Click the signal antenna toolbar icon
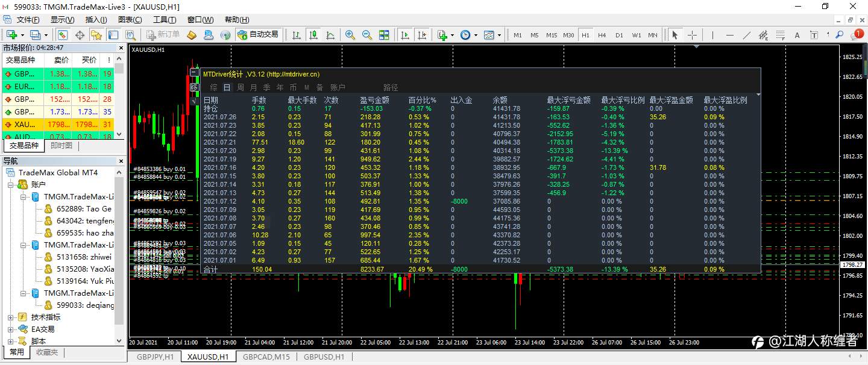The width and height of the screenshot is (868, 365). coord(225,35)
